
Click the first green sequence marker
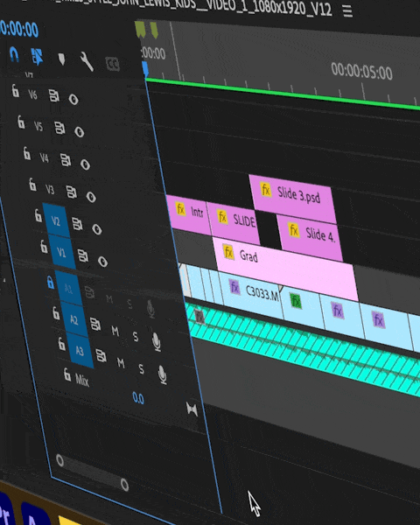[140, 29]
